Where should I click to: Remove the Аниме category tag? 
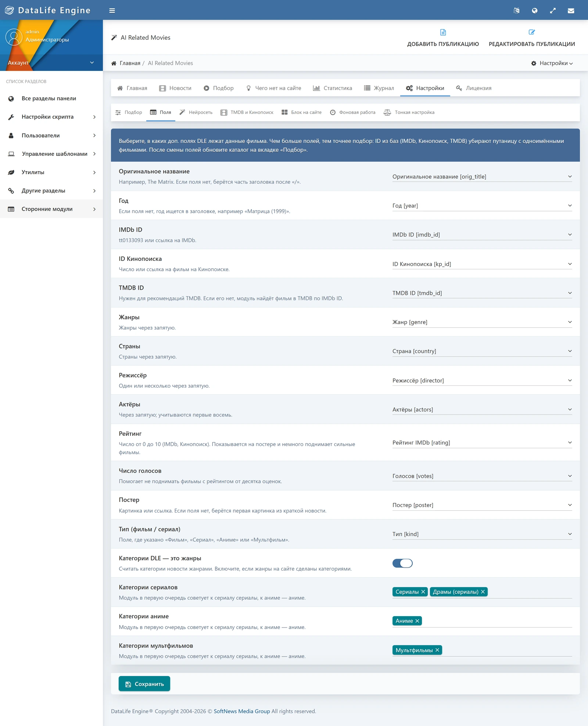pyautogui.click(x=417, y=621)
